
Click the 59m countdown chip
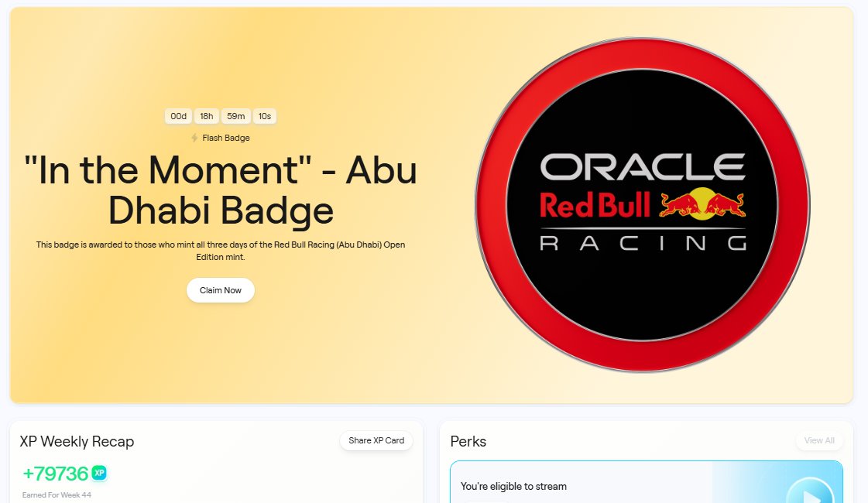click(235, 116)
